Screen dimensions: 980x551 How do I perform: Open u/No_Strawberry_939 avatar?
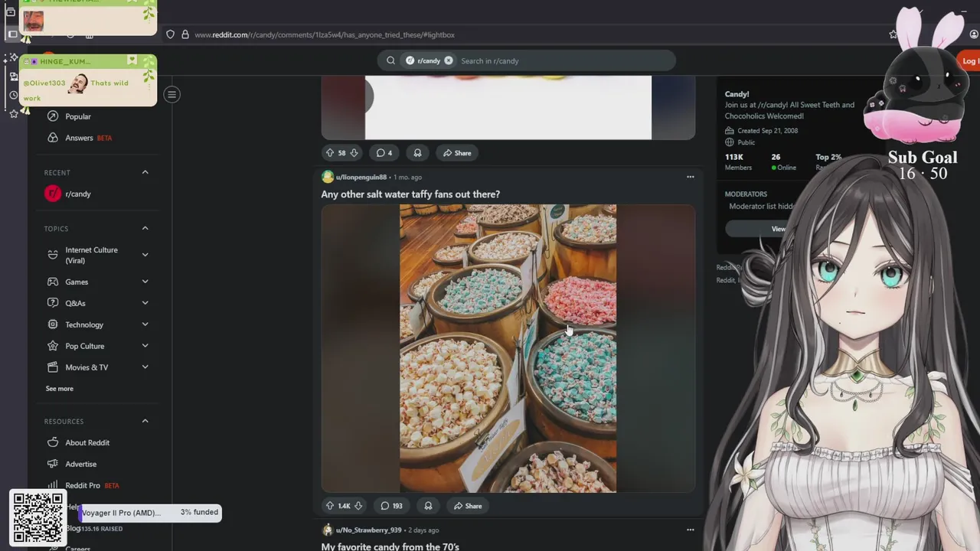coord(328,530)
